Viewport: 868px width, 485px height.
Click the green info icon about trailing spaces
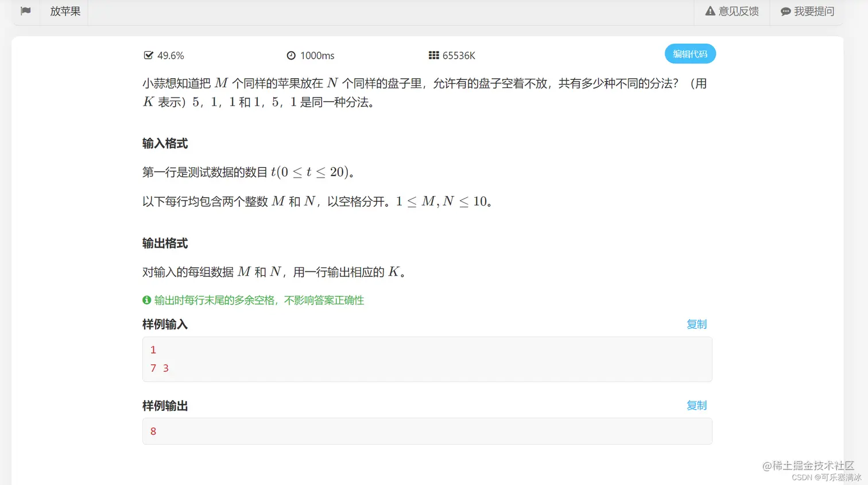tap(145, 300)
